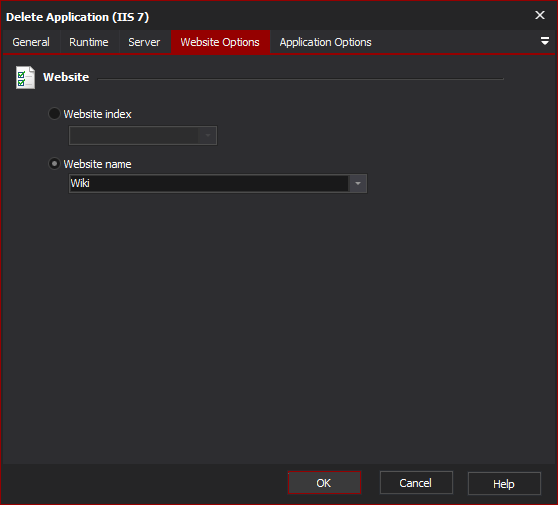The width and height of the screenshot is (558, 505).
Task: Switch to the General tab
Action: pos(31,42)
